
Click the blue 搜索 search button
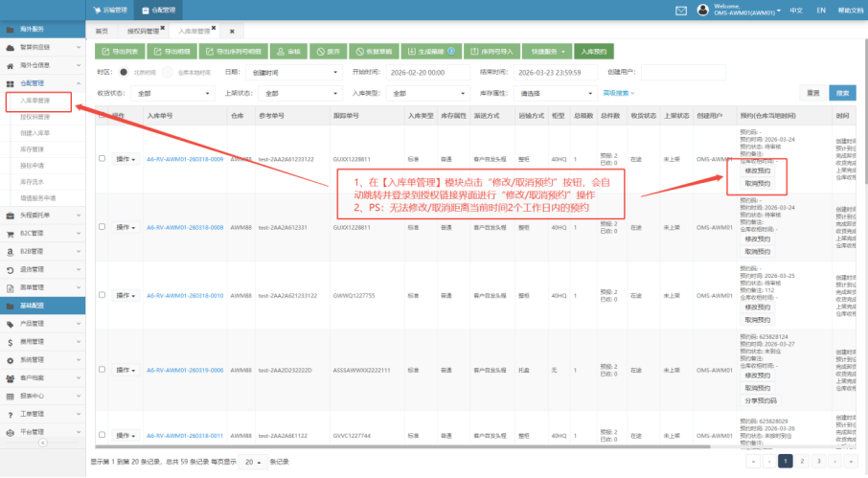(842, 93)
